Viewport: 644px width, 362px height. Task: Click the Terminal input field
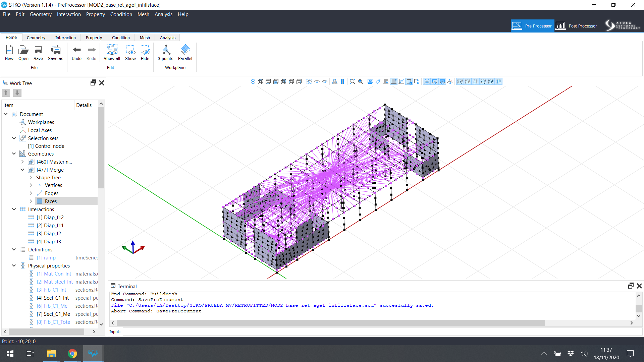pos(382,331)
